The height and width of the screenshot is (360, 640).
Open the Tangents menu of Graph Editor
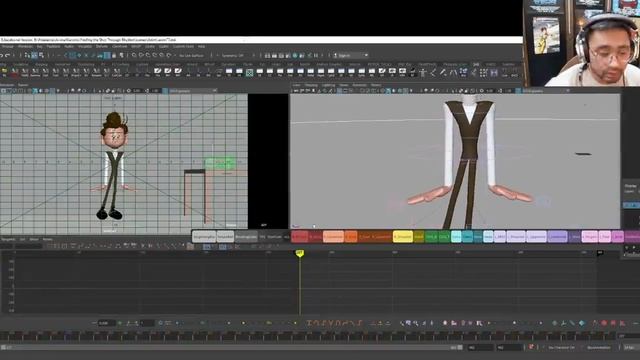8,240
